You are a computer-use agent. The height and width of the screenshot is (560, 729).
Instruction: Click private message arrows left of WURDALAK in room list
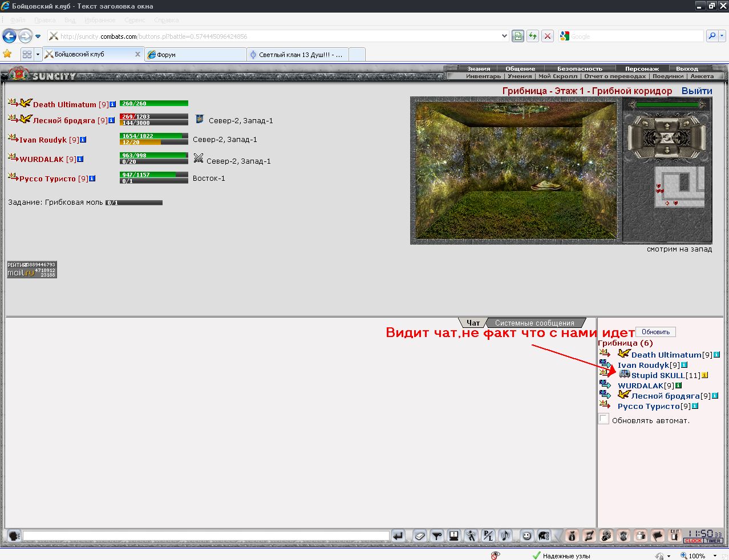(x=605, y=384)
